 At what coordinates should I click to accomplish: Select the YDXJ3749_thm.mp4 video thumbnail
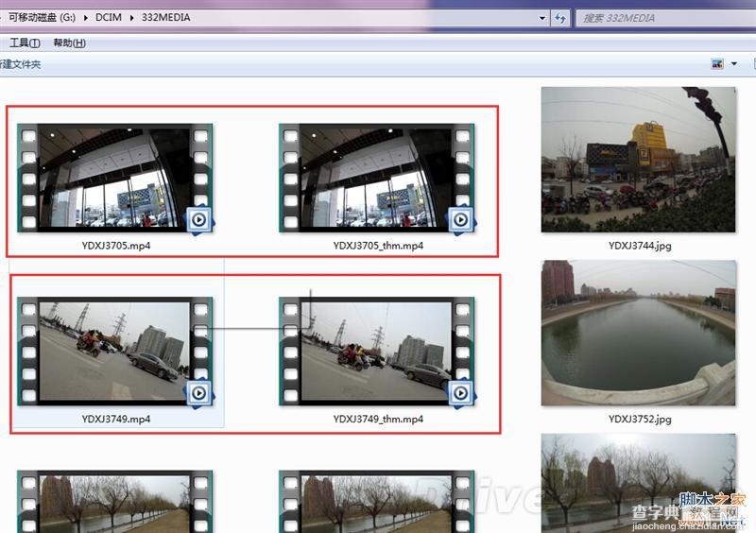click(x=376, y=352)
